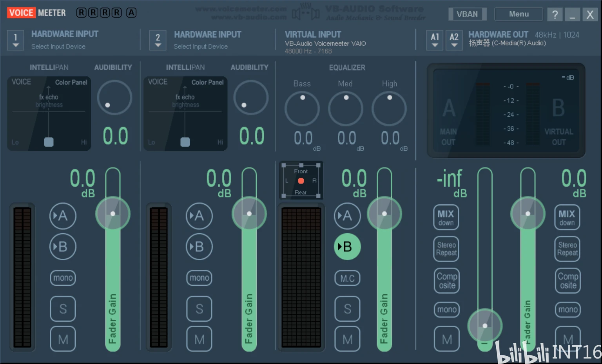Toggle M.C button on virtual input

pos(347,278)
